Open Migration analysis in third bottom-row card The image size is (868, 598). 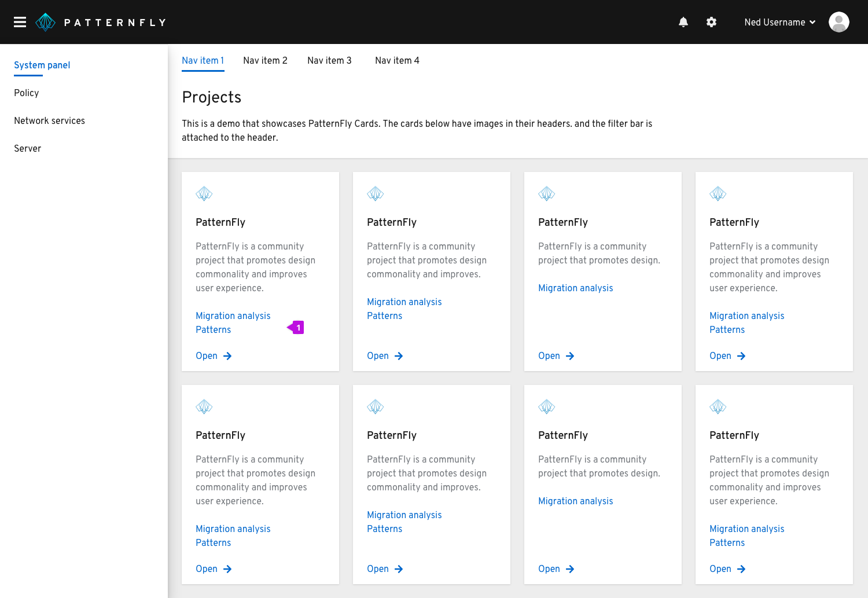click(x=576, y=501)
